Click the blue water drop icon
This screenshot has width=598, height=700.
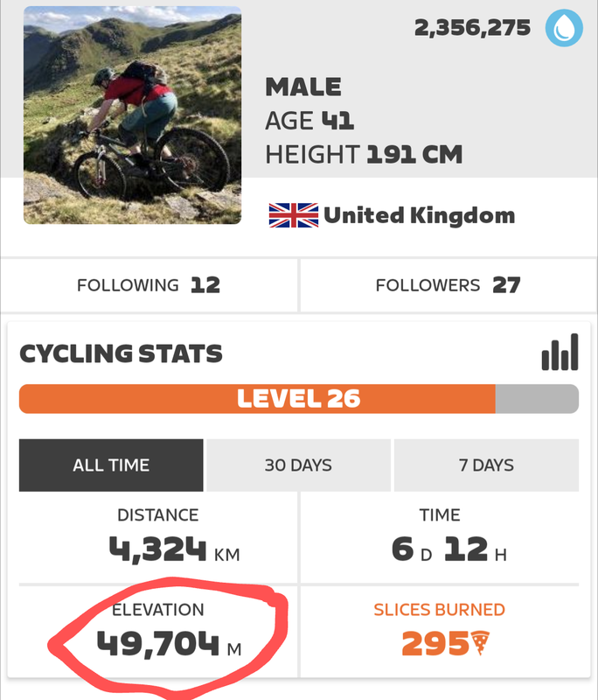564,28
